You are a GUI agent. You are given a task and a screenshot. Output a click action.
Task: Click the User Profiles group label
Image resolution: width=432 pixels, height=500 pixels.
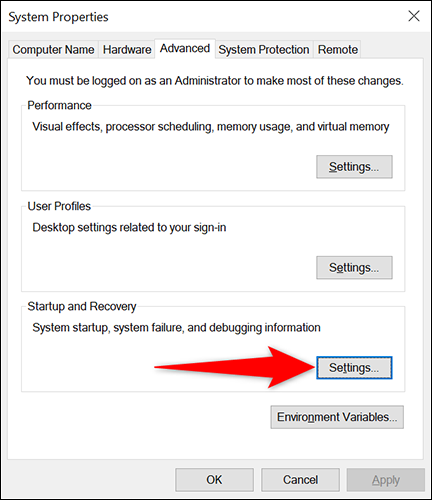[59, 206]
